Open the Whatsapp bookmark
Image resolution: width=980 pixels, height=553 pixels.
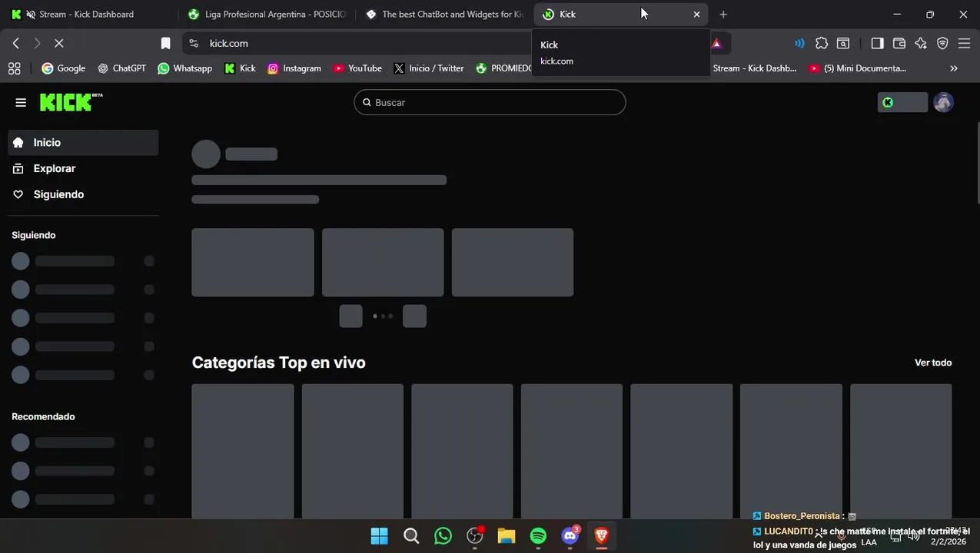[x=184, y=68]
